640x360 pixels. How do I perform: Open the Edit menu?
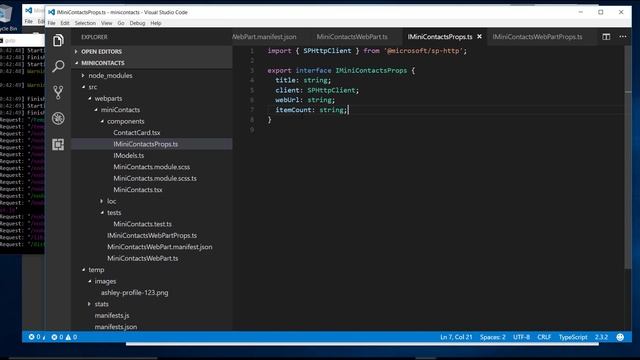point(65,23)
